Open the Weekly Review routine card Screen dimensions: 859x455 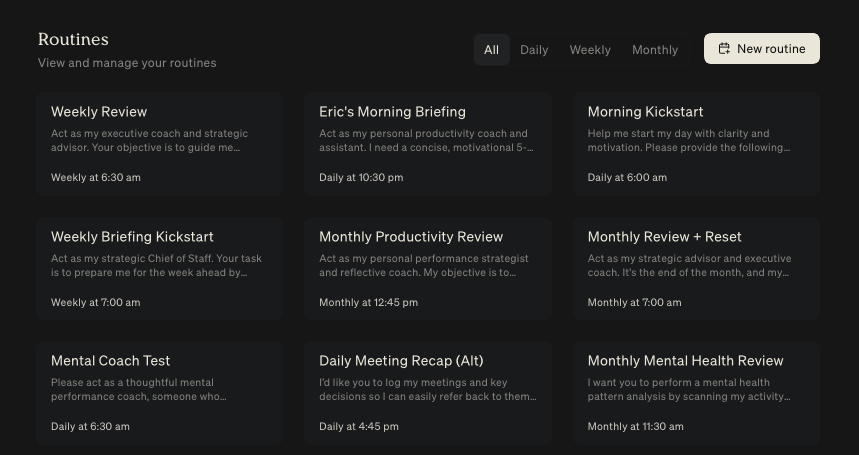[159, 143]
